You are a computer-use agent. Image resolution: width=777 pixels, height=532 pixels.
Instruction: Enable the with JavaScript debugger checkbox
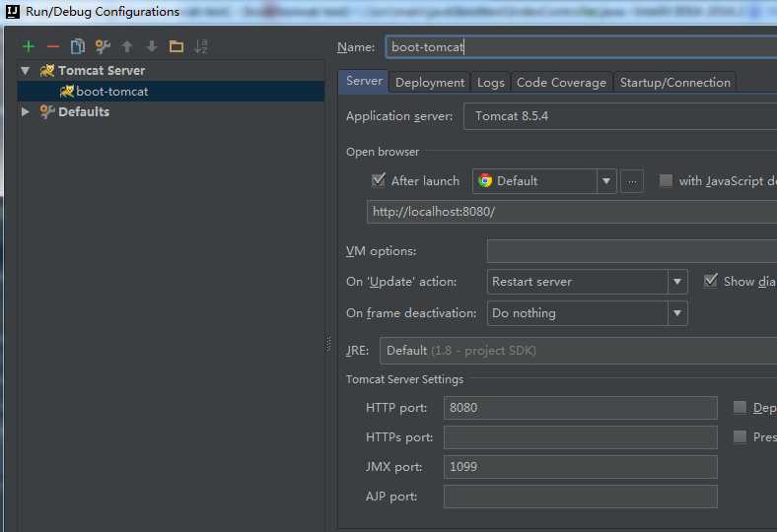point(666,180)
